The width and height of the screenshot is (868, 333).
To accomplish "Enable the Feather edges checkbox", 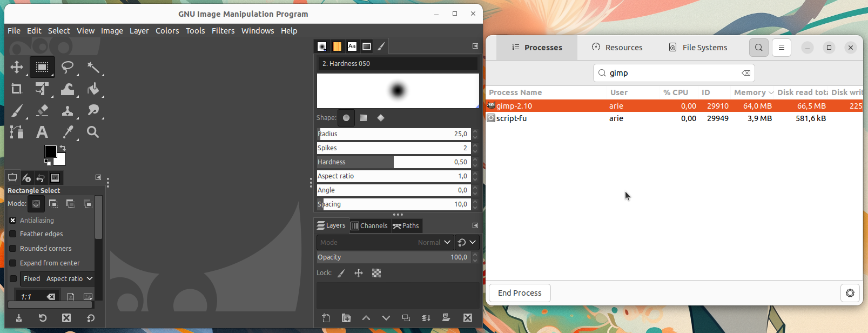I will [13, 234].
